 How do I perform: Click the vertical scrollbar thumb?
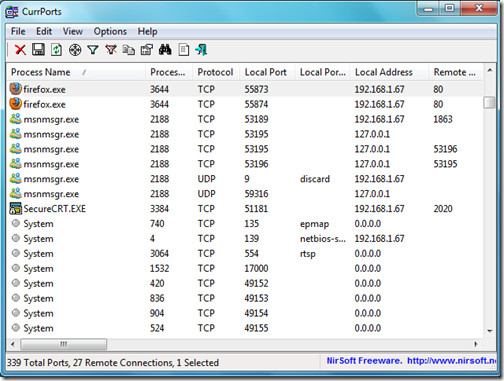pos(489,102)
